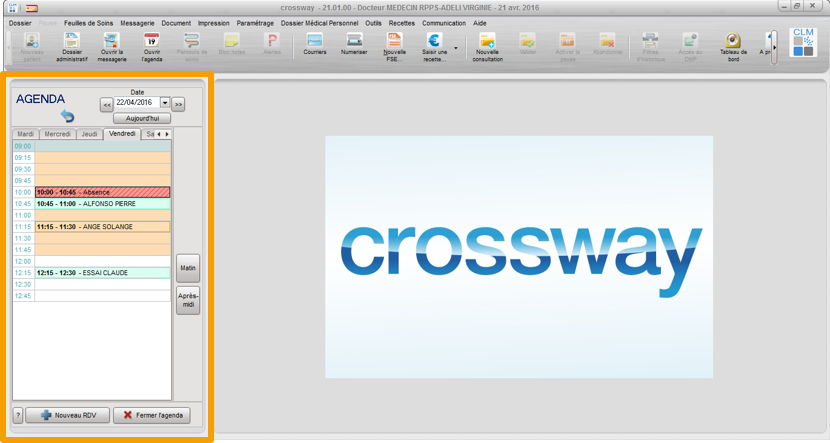Click Fermer l'agenda button
The image size is (830, 443).
point(152,415)
